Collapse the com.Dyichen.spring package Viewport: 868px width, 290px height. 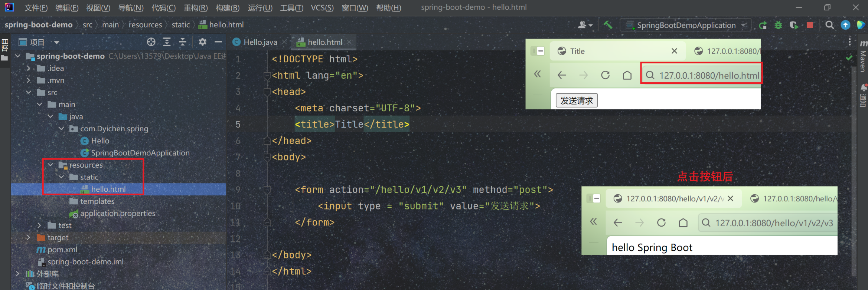click(x=62, y=129)
